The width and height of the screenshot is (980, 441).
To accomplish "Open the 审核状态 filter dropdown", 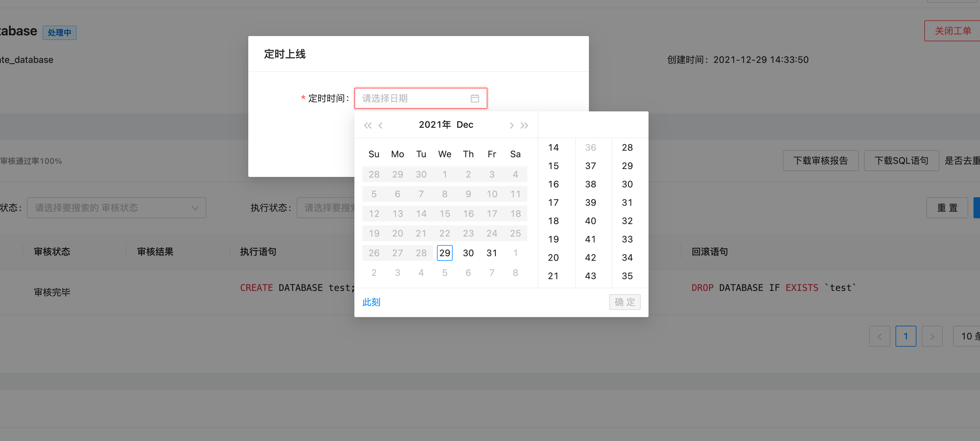I will click(116, 208).
